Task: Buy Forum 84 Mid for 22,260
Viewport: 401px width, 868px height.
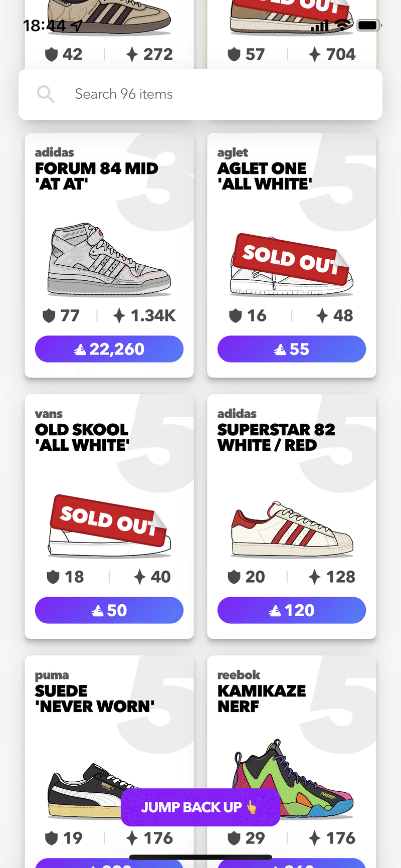Action: click(109, 349)
